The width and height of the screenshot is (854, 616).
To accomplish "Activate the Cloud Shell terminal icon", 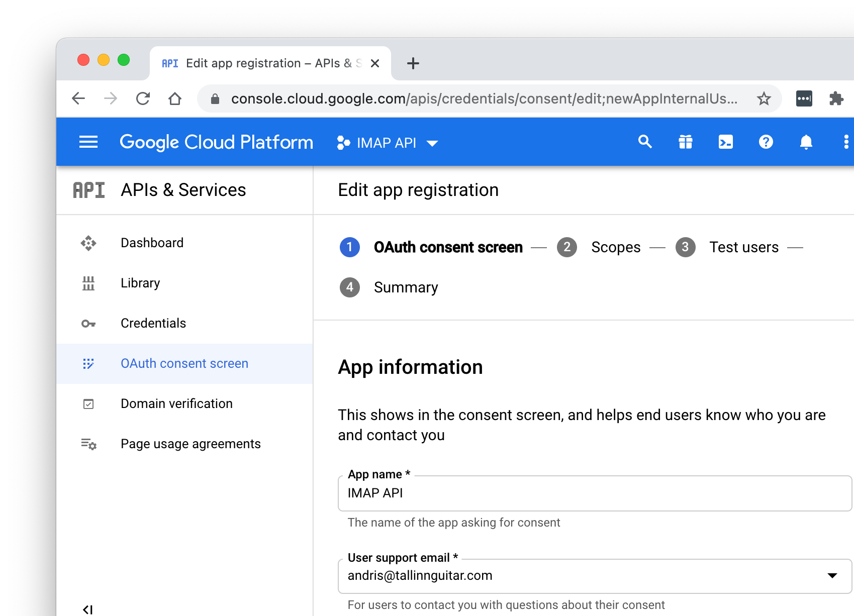I will [726, 142].
